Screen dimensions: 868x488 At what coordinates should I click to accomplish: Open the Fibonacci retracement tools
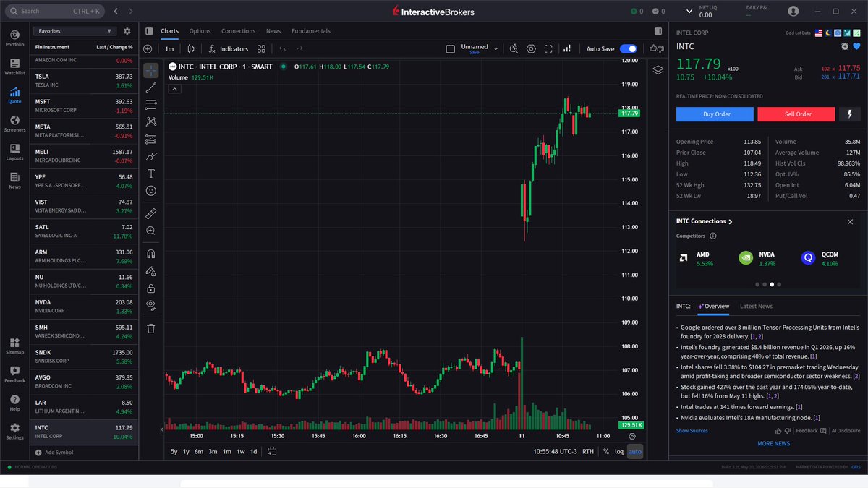(150, 105)
